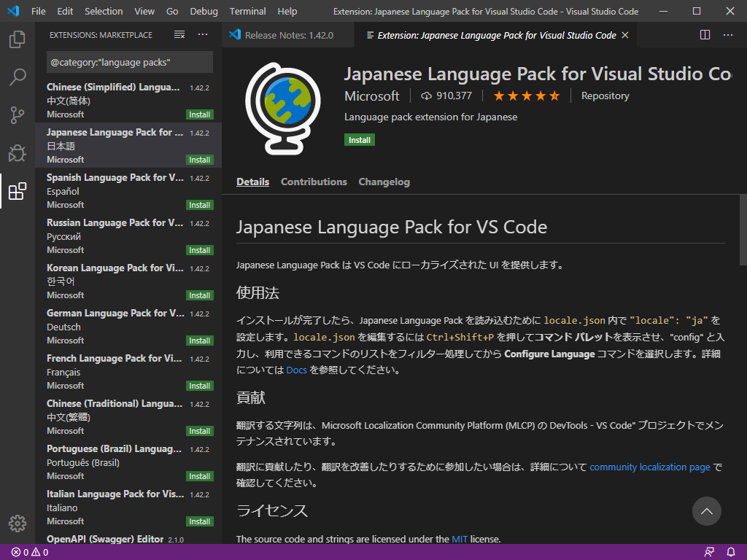The height and width of the screenshot is (560, 747).
Task: Install the Korean Language Pack
Action: click(x=200, y=296)
